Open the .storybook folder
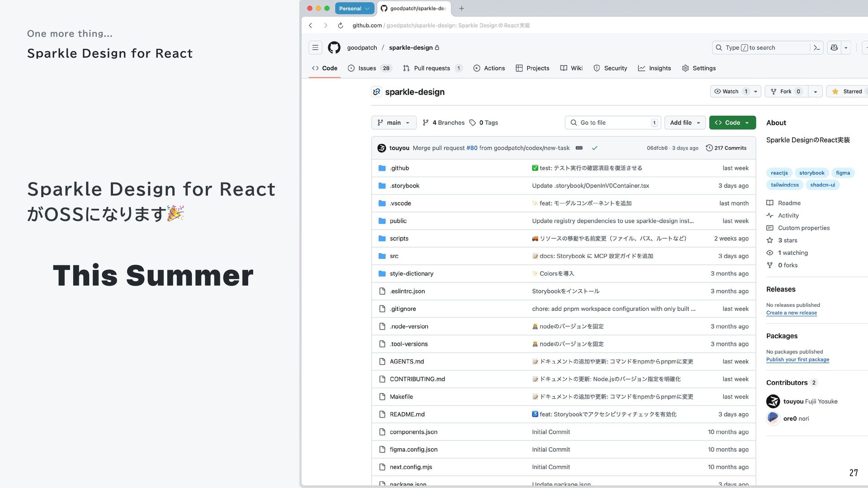 pyautogui.click(x=405, y=186)
